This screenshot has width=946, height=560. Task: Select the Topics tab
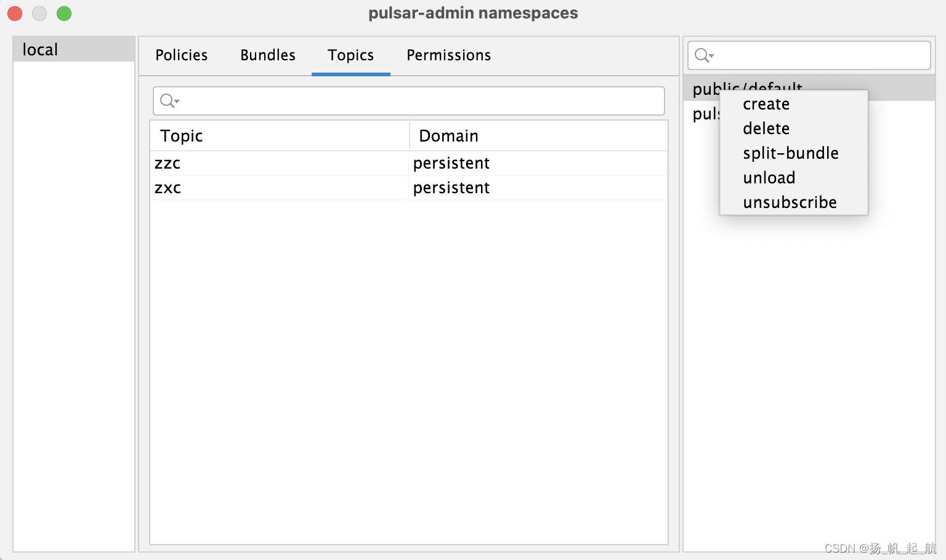coord(350,55)
